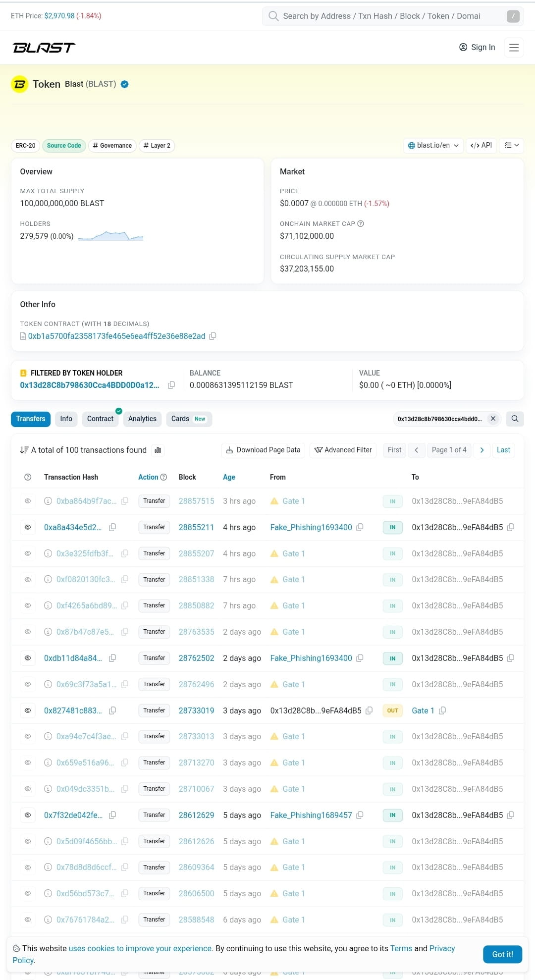The height and width of the screenshot is (980, 535).
Task: Copy transaction hash 0xa8a434e5d2
Action: [x=112, y=527]
